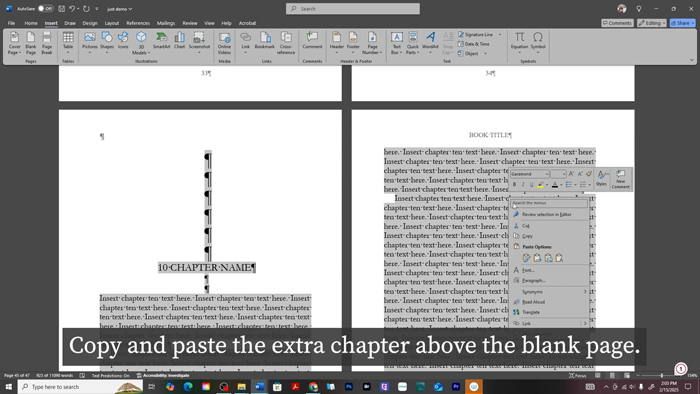
Task: Open the Editing mode dropdown
Action: 652,23
